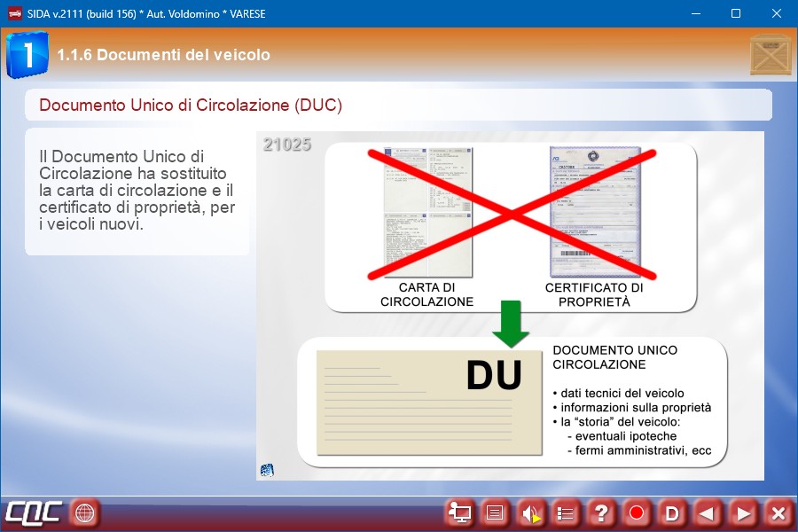Advance to the next slide arrow
The image size is (798, 532).
point(743,512)
